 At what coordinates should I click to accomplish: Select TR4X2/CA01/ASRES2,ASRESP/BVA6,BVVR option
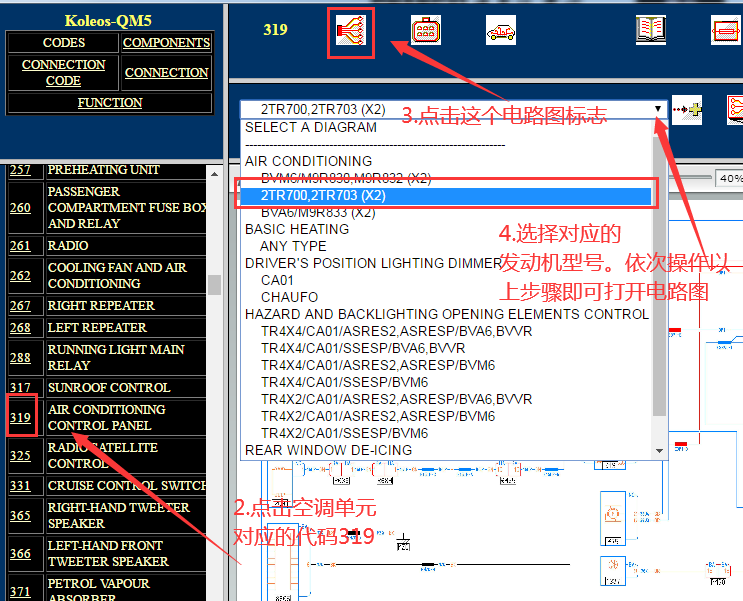[x=397, y=400]
